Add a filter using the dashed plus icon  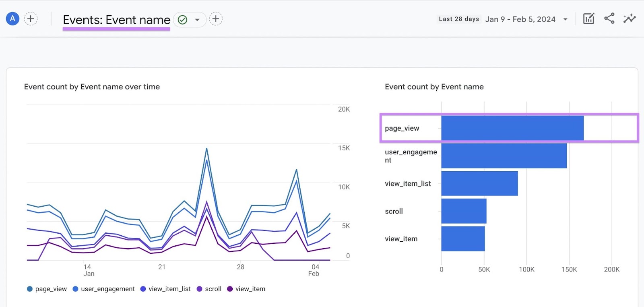coord(216,19)
